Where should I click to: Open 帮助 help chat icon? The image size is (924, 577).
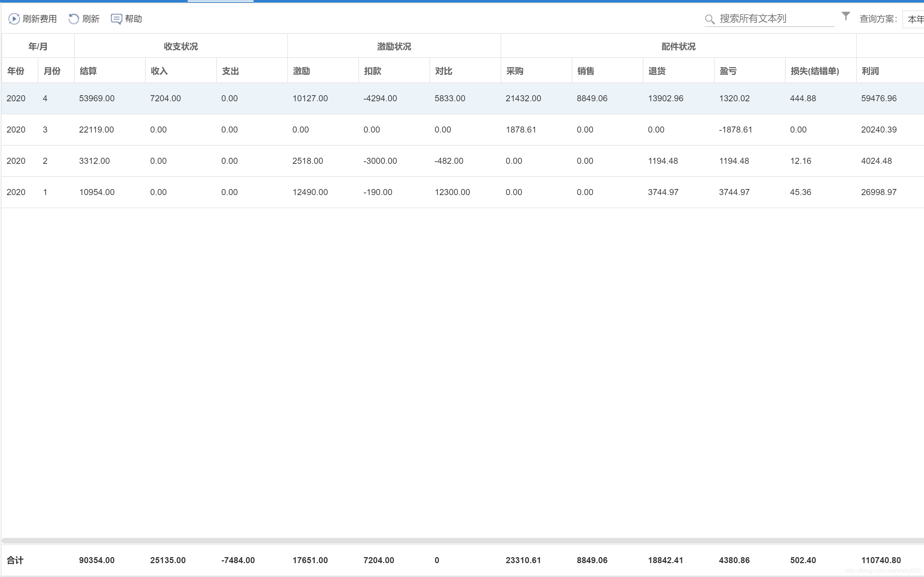[116, 19]
